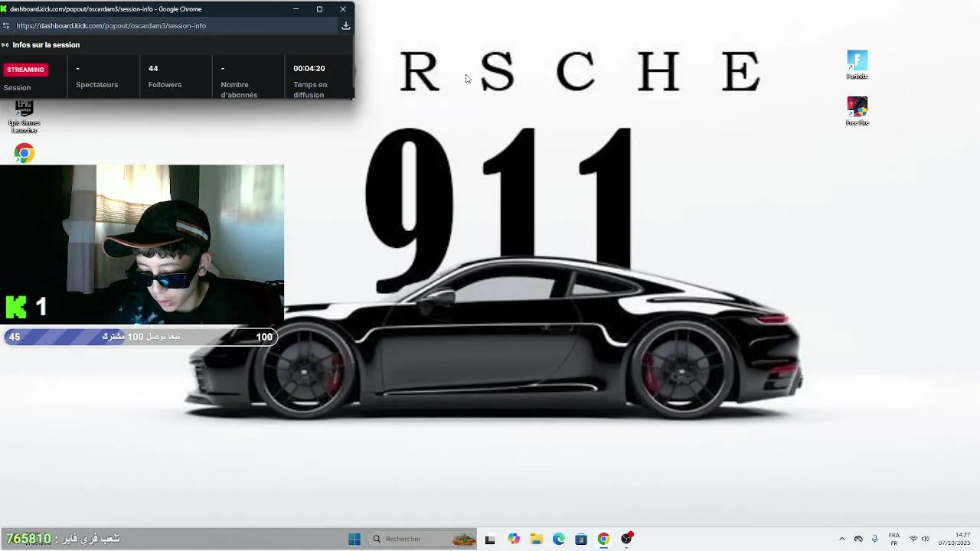
Task: Open volume speaker tray icon
Action: (926, 539)
